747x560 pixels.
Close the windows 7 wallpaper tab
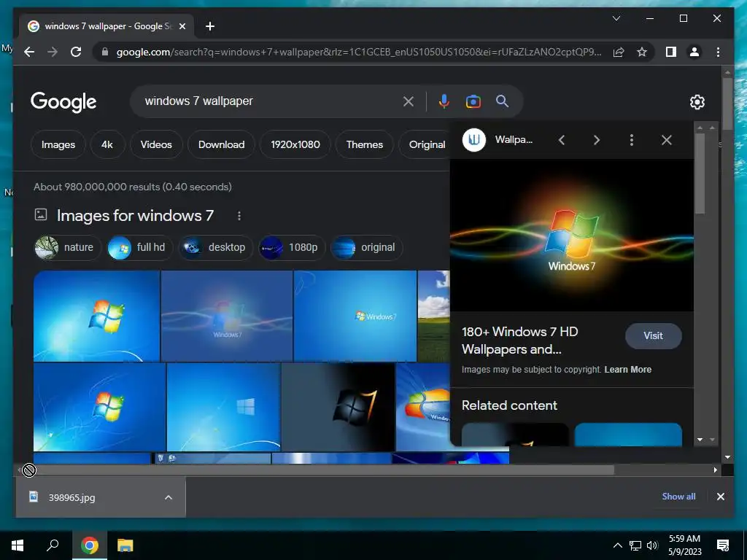click(182, 26)
